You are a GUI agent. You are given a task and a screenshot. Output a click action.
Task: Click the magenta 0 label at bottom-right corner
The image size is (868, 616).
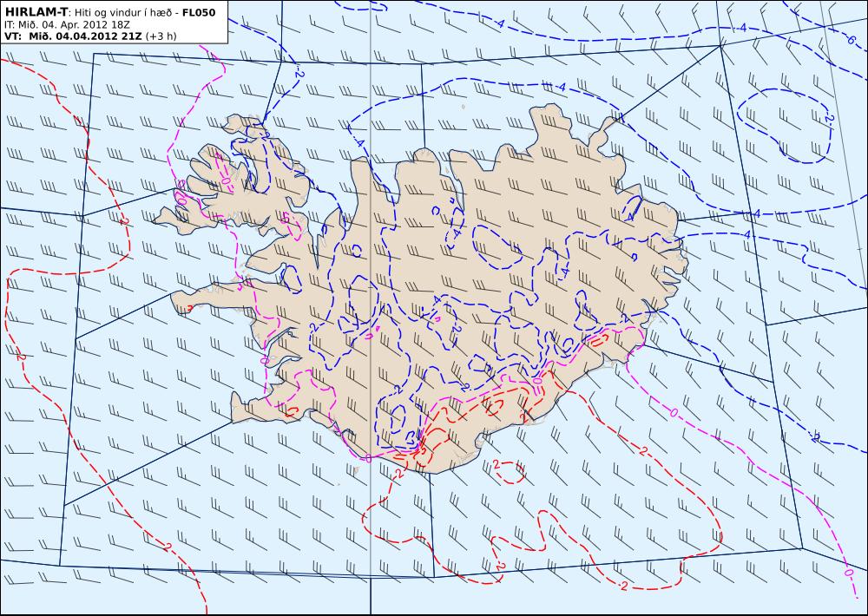pos(848,572)
